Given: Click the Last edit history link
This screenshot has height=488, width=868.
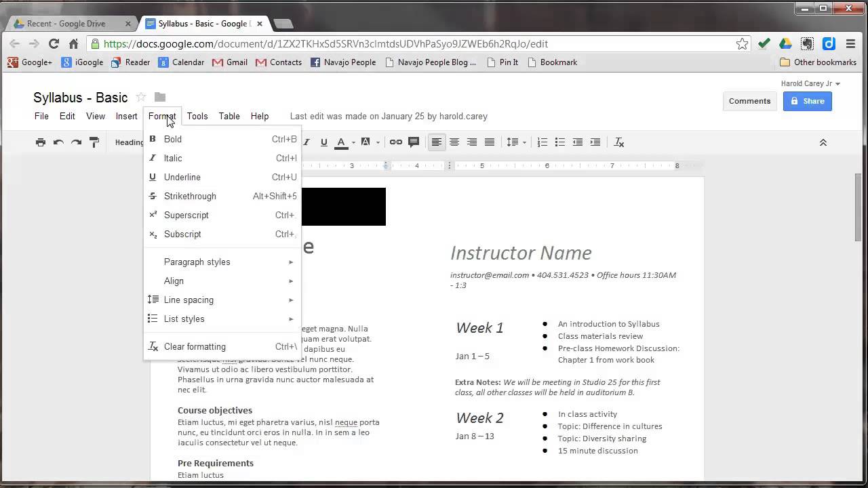Looking at the screenshot, I should [x=389, y=116].
